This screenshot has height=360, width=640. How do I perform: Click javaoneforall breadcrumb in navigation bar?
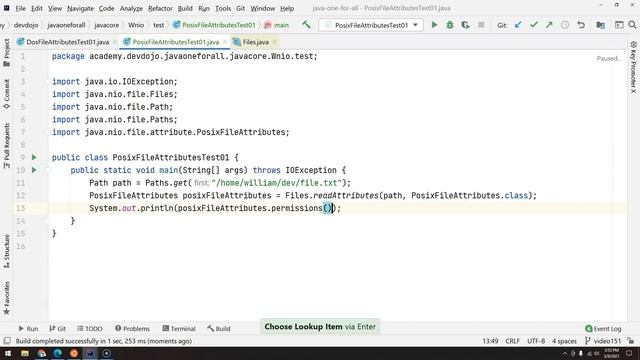click(66, 25)
